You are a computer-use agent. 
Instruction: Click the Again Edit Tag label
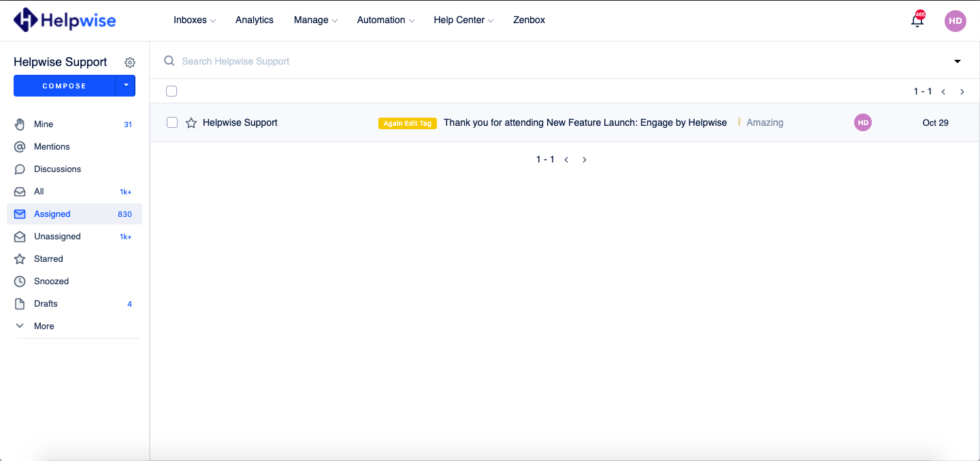[x=408, y=123]
